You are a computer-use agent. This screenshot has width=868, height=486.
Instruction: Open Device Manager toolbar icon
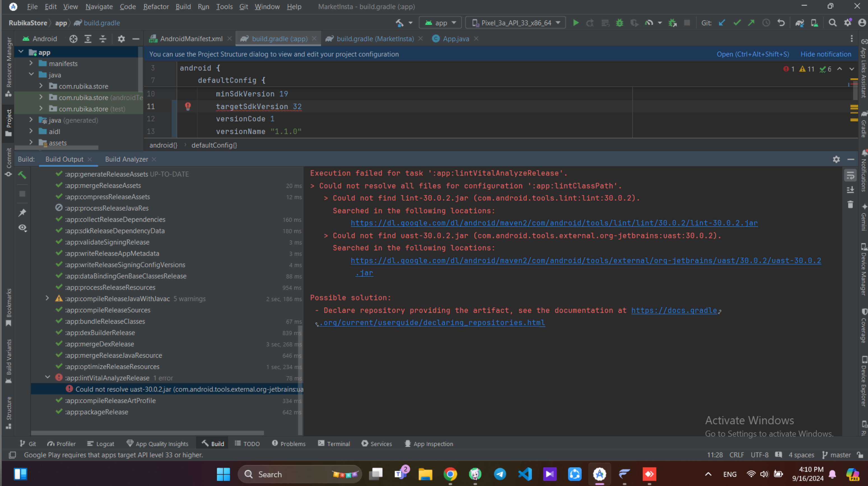coord(815,23)
